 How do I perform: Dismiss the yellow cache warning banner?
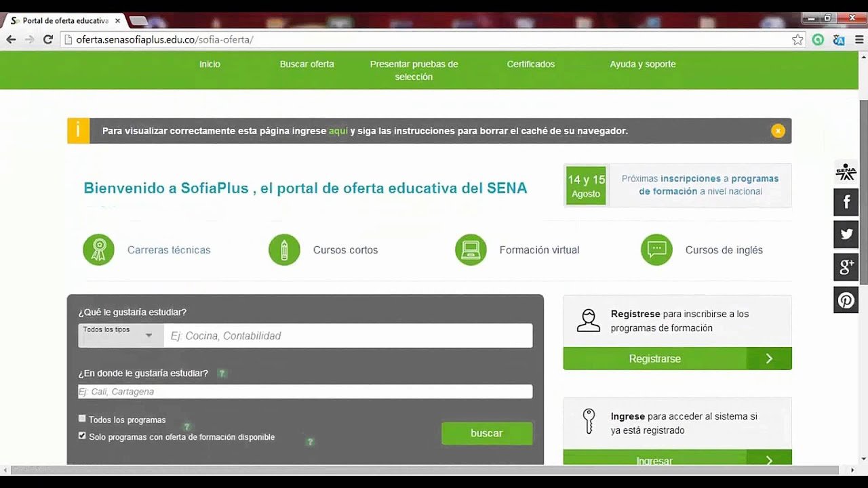pos(778,131)
